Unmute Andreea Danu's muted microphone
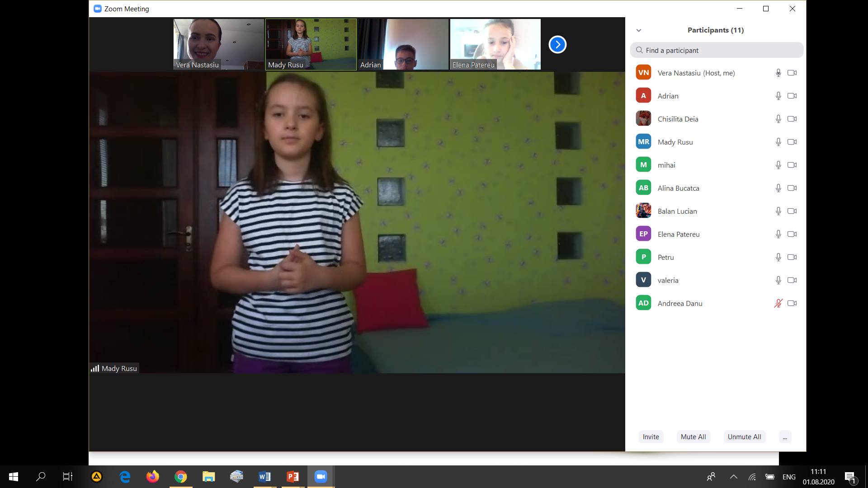The image size is (868, 488). (778, 303)
